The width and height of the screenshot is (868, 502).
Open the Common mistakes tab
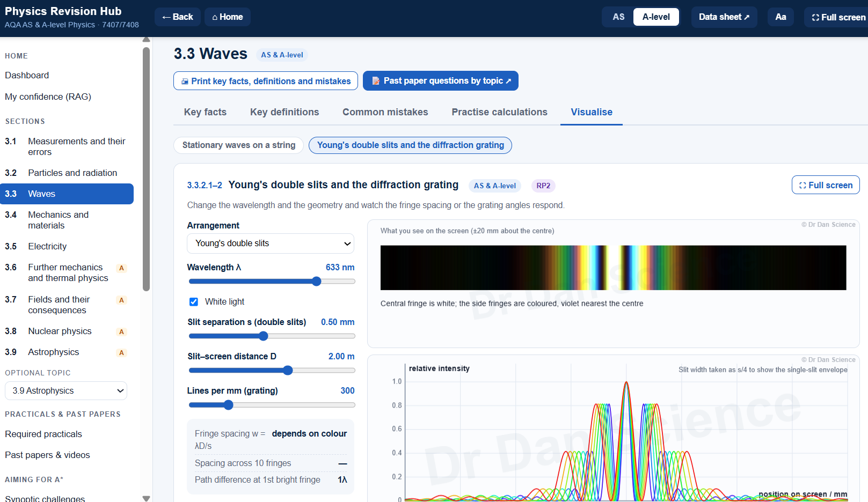pos(385,112)
